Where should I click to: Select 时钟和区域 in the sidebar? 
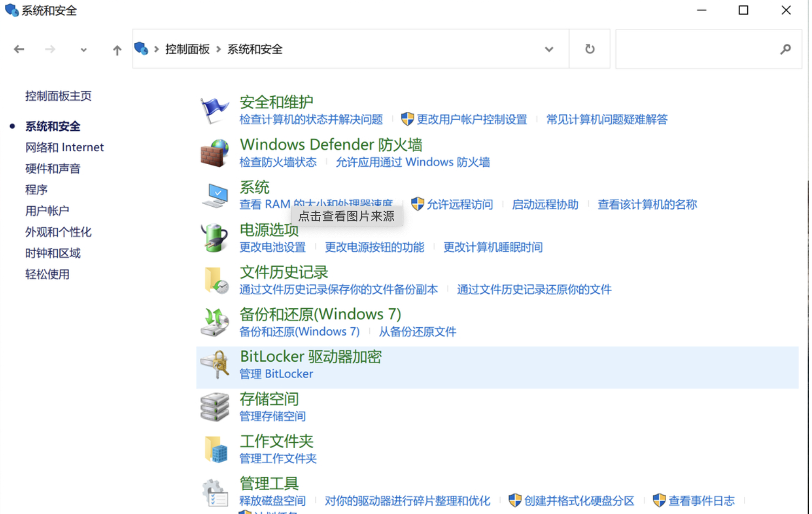(53, 253)
